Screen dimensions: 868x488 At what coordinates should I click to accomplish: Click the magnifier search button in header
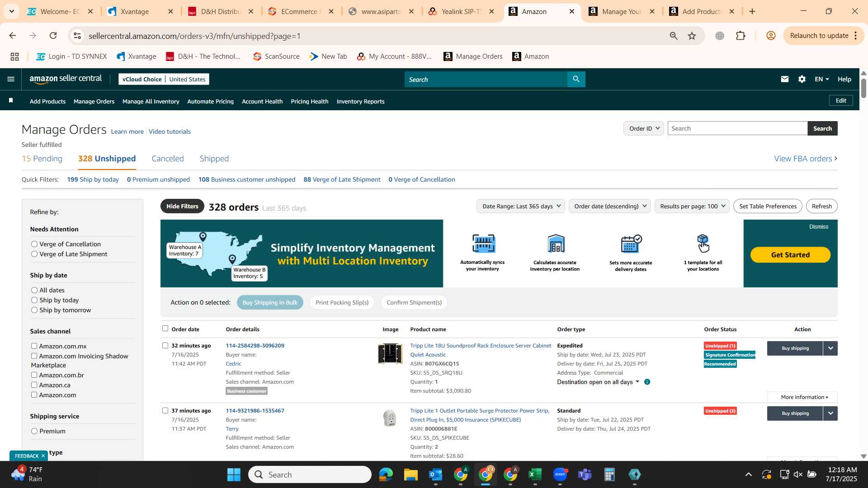pos(576,79)
